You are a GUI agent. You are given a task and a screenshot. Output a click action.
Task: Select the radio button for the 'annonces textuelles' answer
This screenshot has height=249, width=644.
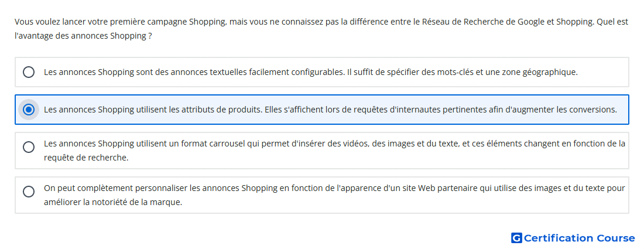pos(29,72)
